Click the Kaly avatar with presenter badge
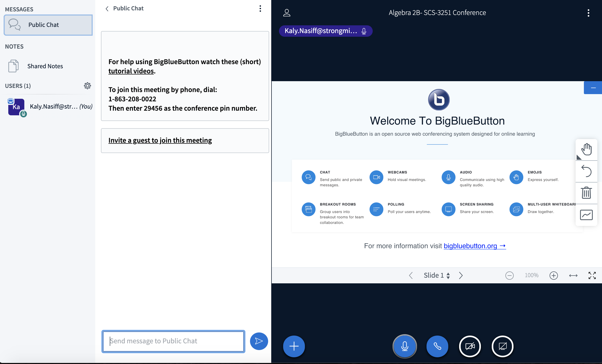 point(16,107)
